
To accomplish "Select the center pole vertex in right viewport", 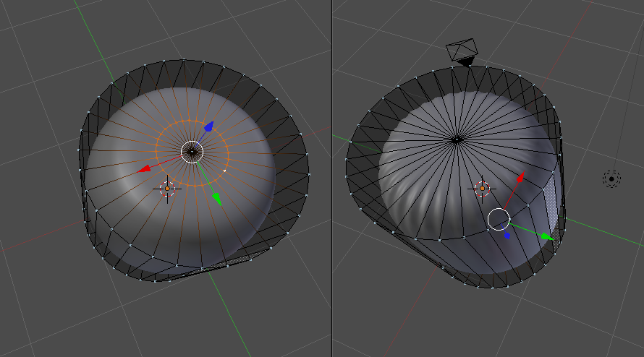I will coord(457,140).
